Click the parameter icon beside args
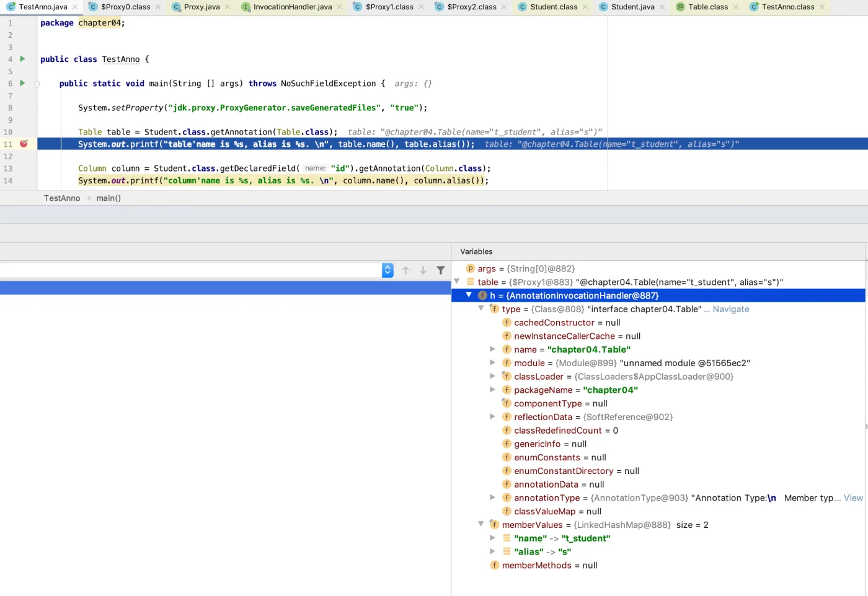The height and width of the screenshot is (596, 868). point(470,268)
